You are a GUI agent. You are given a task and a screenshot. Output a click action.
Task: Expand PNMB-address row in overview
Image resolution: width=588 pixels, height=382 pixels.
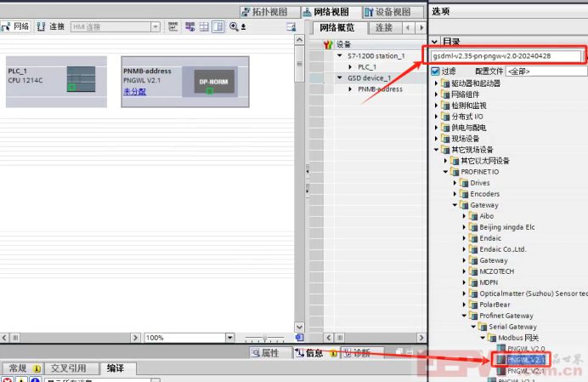[x=350, y=89]
